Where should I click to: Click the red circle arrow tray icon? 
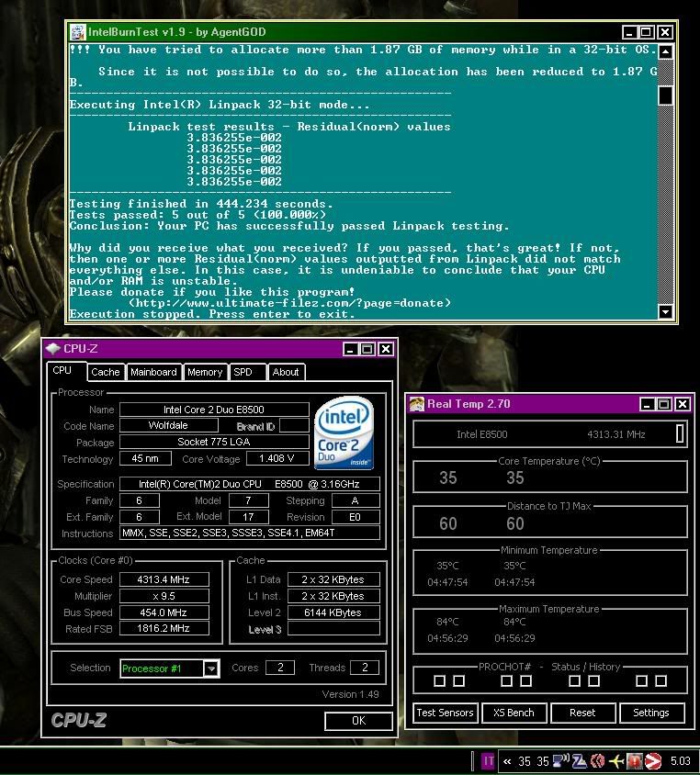pyautogui.click(x=653, y=761)
